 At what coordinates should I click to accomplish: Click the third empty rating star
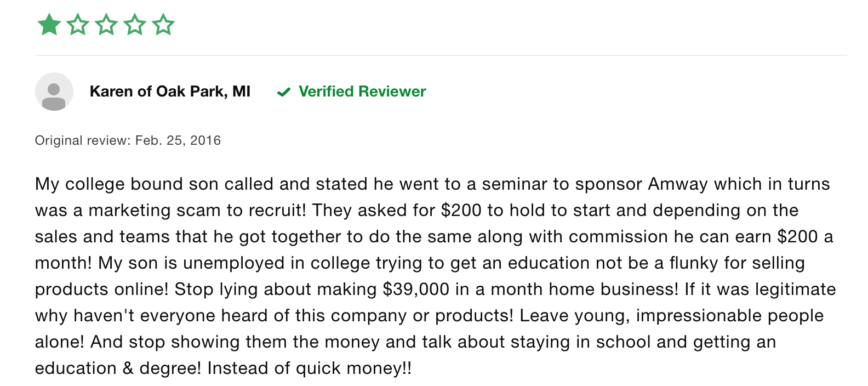[x=106, y=25]
